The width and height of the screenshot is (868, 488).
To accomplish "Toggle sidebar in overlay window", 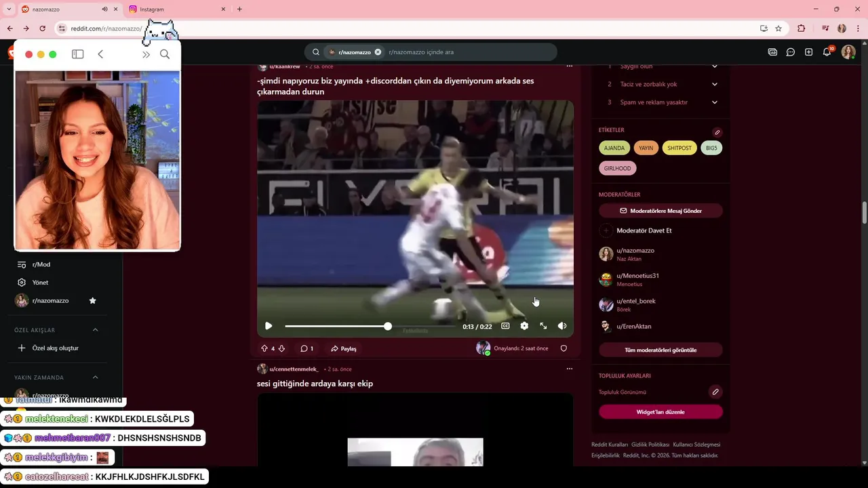I will pyautogui.click(x=78, y=54).
